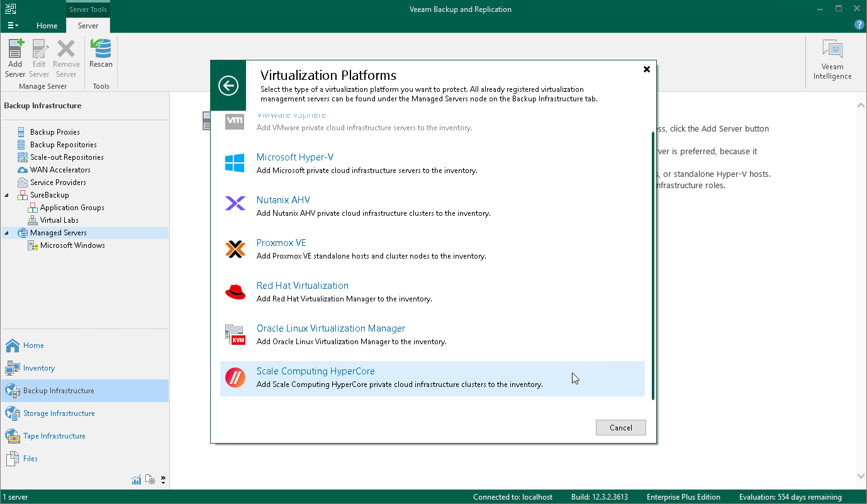Switch to the Home ribbon tab

47,26
